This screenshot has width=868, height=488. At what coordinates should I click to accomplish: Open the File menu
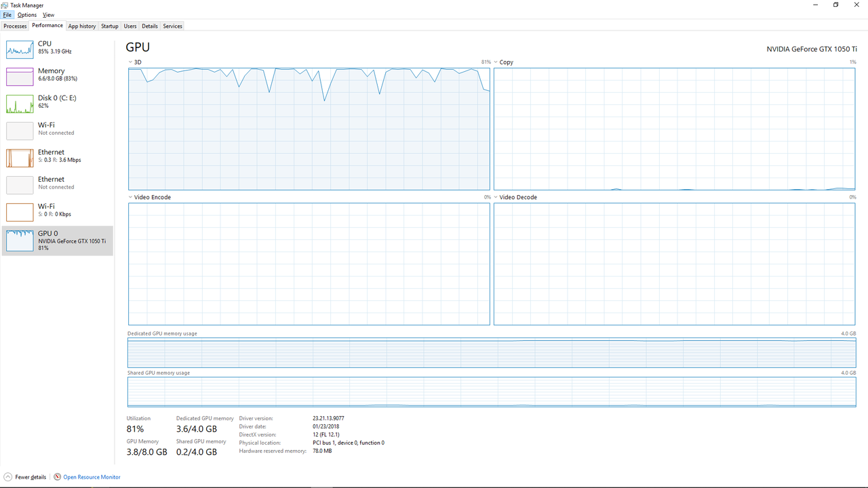click(7, 15)
